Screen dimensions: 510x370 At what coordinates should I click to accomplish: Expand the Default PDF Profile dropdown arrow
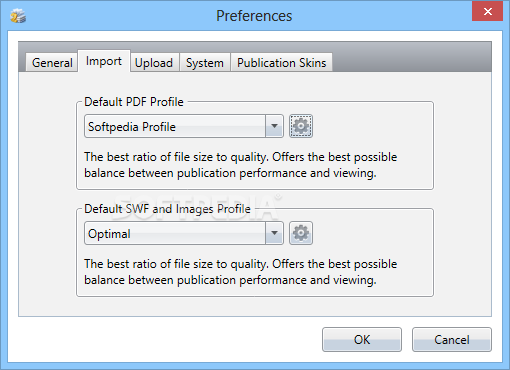274,126
